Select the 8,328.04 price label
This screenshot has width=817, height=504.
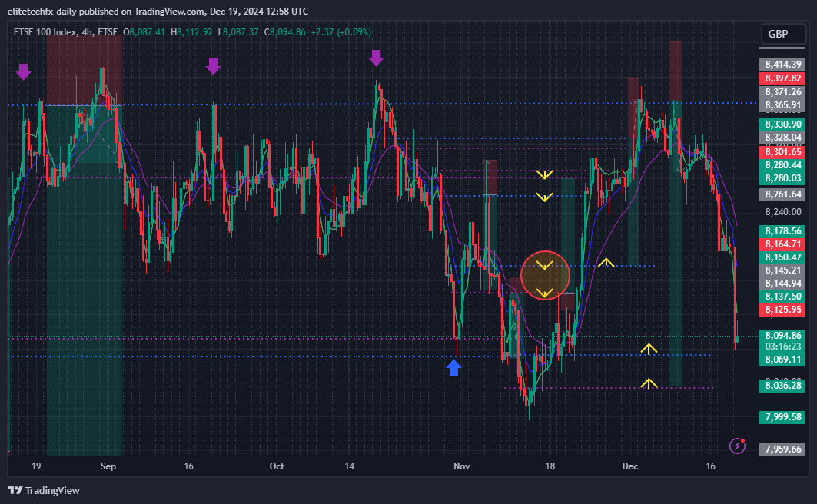782,138
